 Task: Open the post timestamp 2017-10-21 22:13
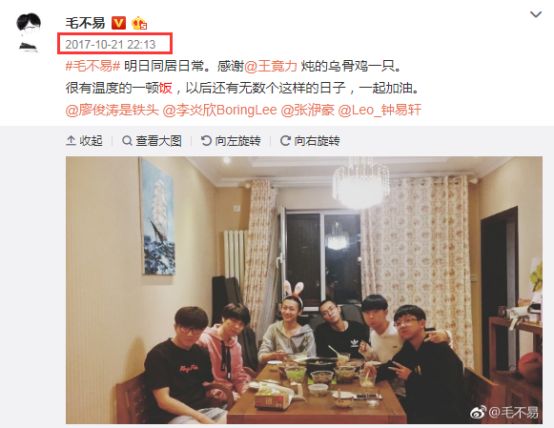(x=111, y=45)
